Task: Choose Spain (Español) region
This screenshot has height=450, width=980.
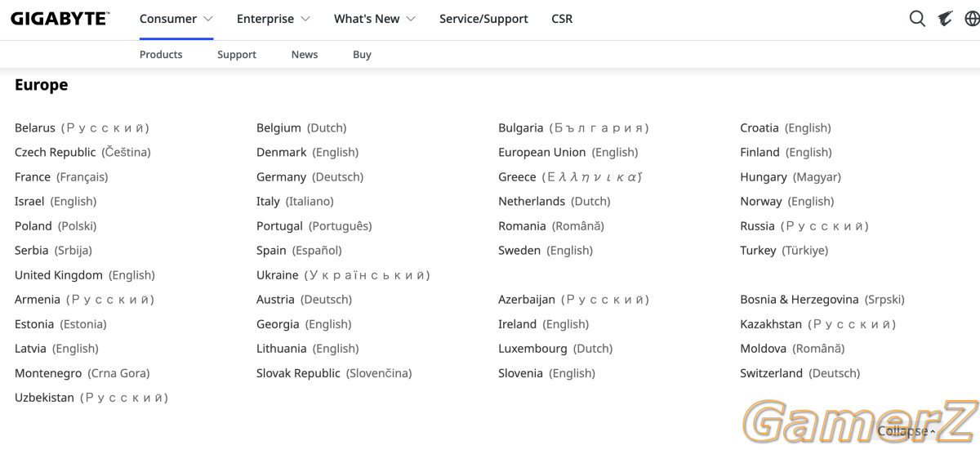Action: [x=299, y=251]
